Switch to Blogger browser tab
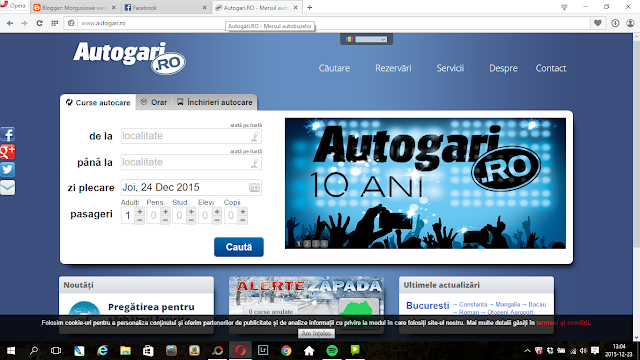The width and height of the screenshot is (640, 360). (x=74, y=7)
